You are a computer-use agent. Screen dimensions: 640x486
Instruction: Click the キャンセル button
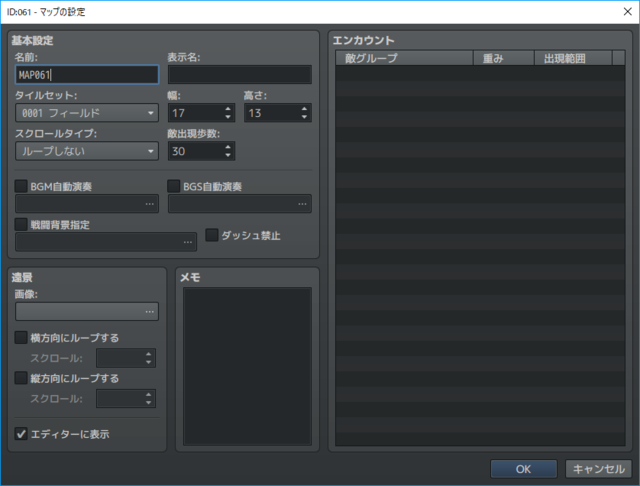coord(598,469)
